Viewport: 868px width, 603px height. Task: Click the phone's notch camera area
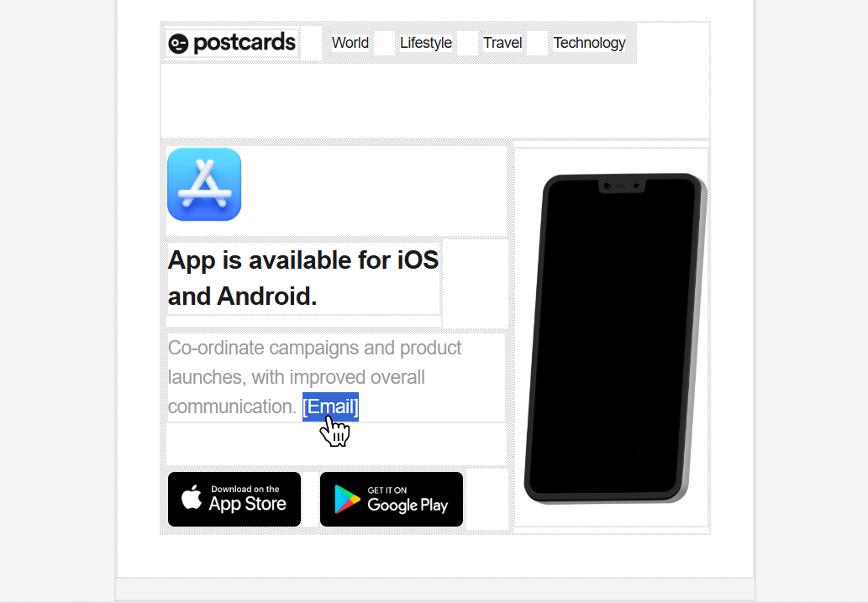click(x=623, y=186)
